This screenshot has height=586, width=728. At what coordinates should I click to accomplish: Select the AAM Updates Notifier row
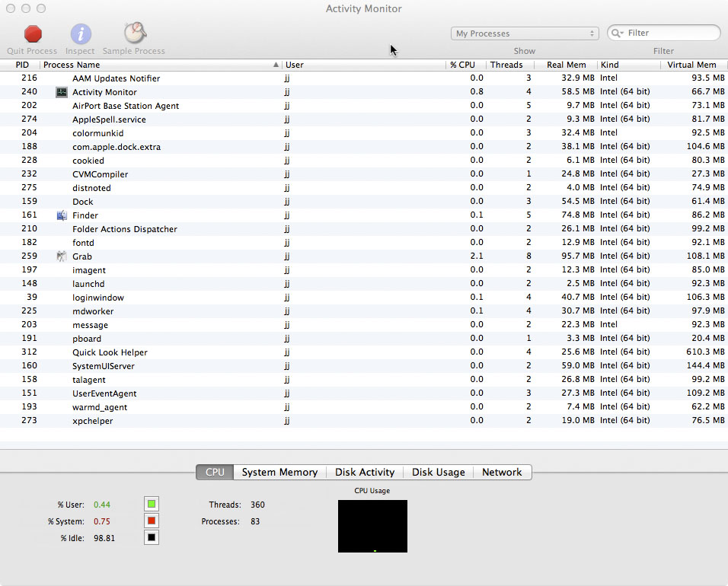tap(364, 78)
